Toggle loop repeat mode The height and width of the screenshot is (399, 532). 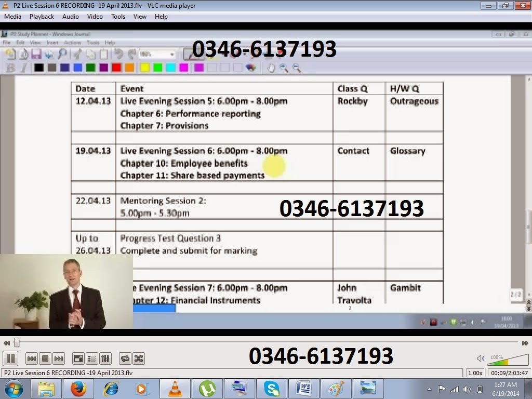125,358
